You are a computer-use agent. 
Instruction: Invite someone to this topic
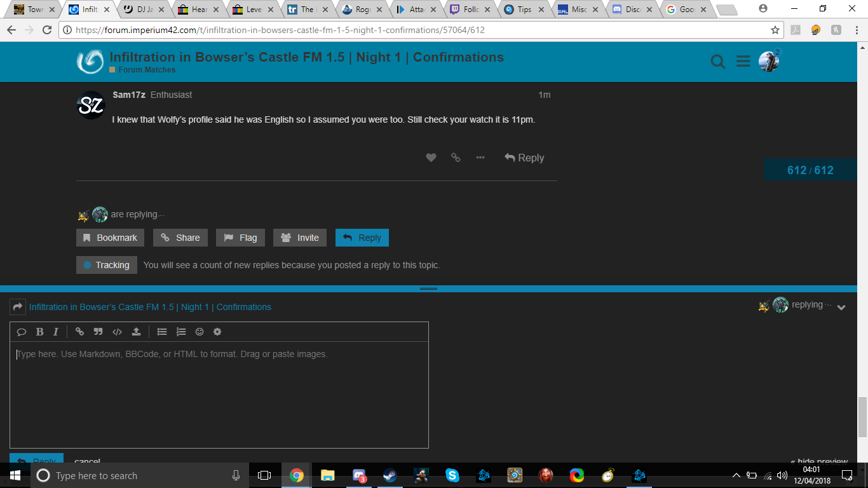click(300, 238)
